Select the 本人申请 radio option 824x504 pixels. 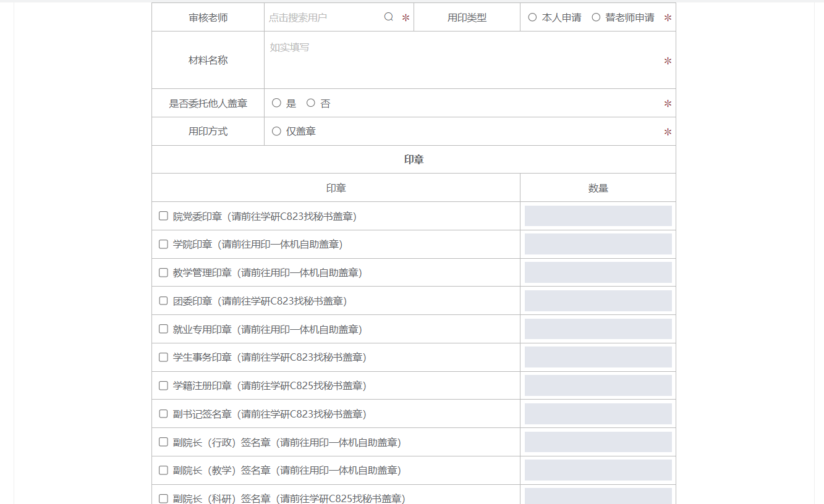click(532, 17)
